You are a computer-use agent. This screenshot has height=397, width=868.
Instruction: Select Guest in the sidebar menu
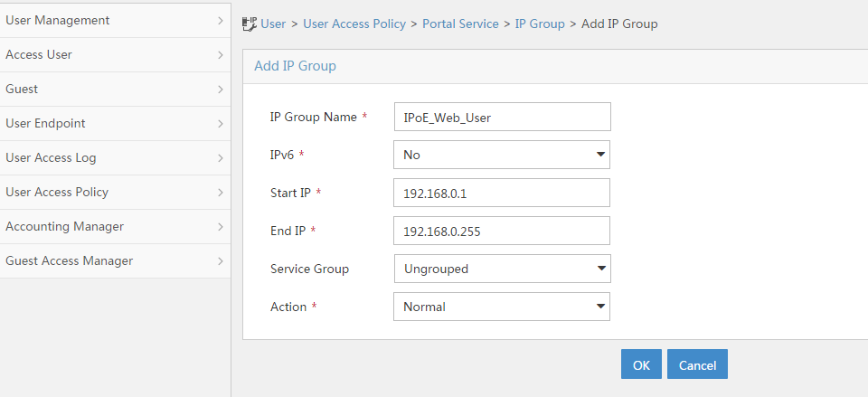(x=115, y=90)
